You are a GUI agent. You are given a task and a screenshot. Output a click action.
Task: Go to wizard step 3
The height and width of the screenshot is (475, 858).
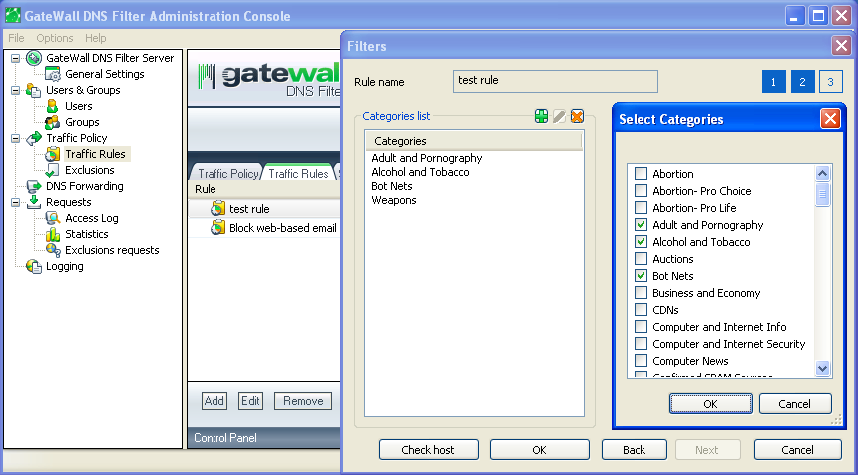831,82
